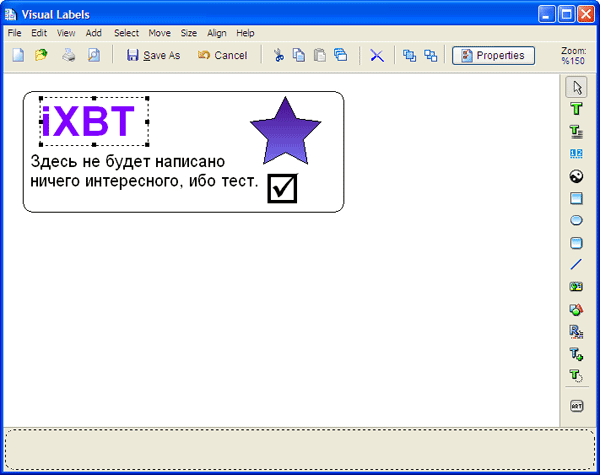
Task: Open the View menu
Action: pyautogui.click(x=66, y=33)
